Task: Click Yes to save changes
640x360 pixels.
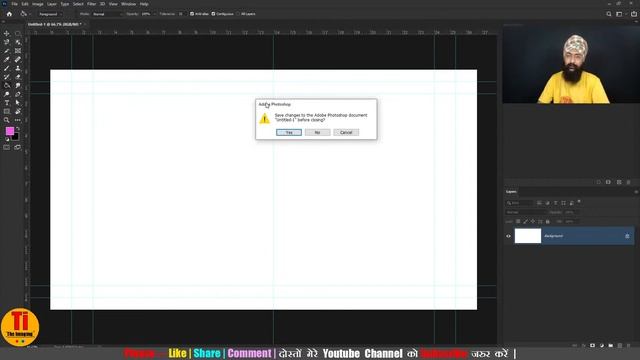Action: tap(289, 132)
